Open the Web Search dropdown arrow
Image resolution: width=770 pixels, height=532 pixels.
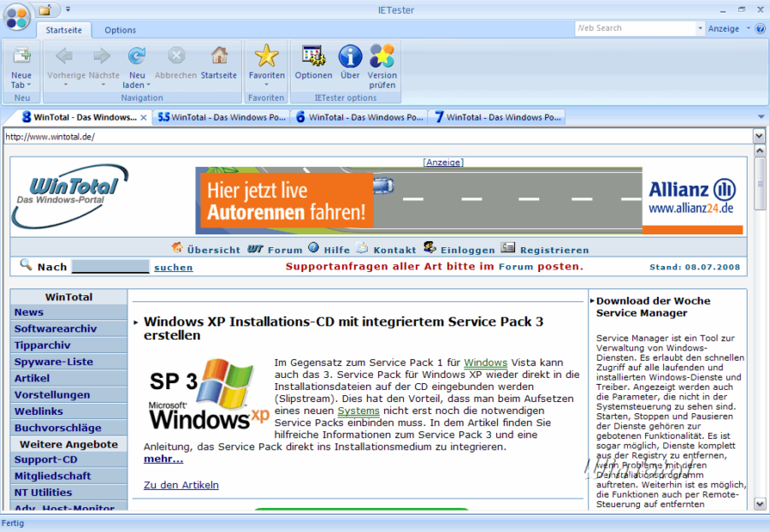(700, 28)
